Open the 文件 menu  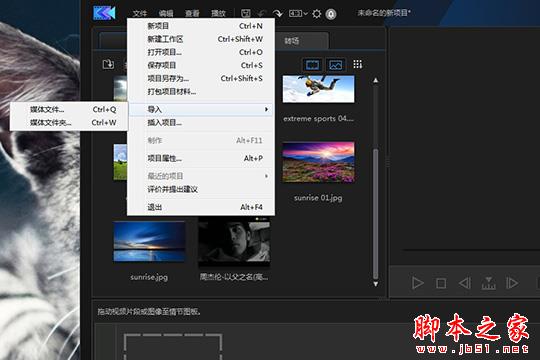point(139,13)
